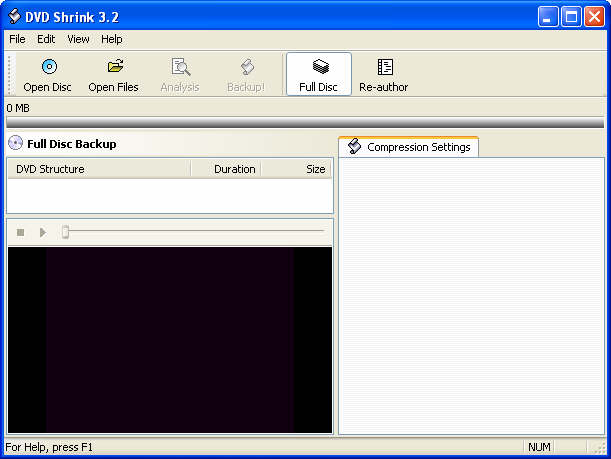The image size is (611, 459).
Task: Select the Compression Settings tab
Action: pyautogui.click(x=409, y=147)
